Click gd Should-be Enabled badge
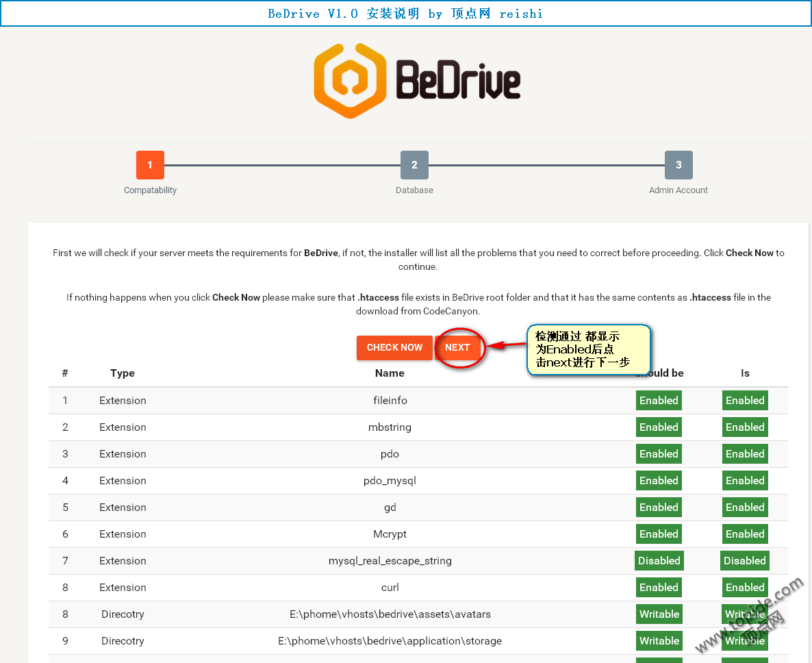The image size is (812, 663). pos(659,507)
